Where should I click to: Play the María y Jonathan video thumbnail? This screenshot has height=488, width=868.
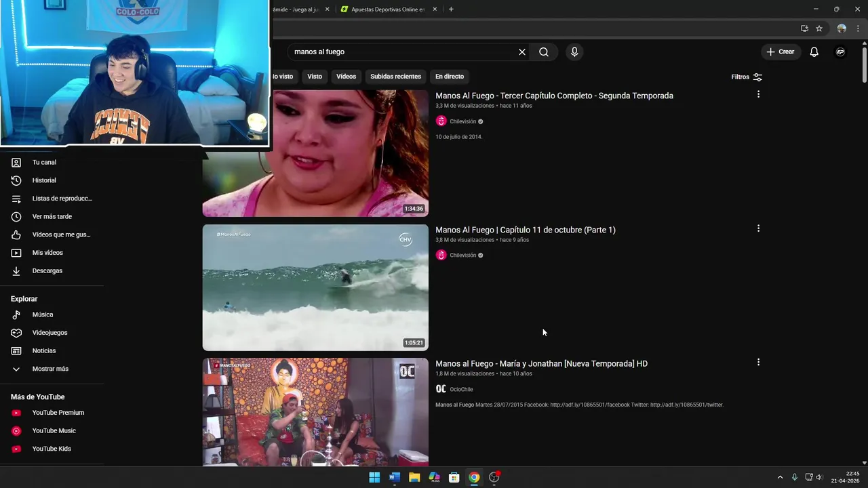(x=315, y=412)
